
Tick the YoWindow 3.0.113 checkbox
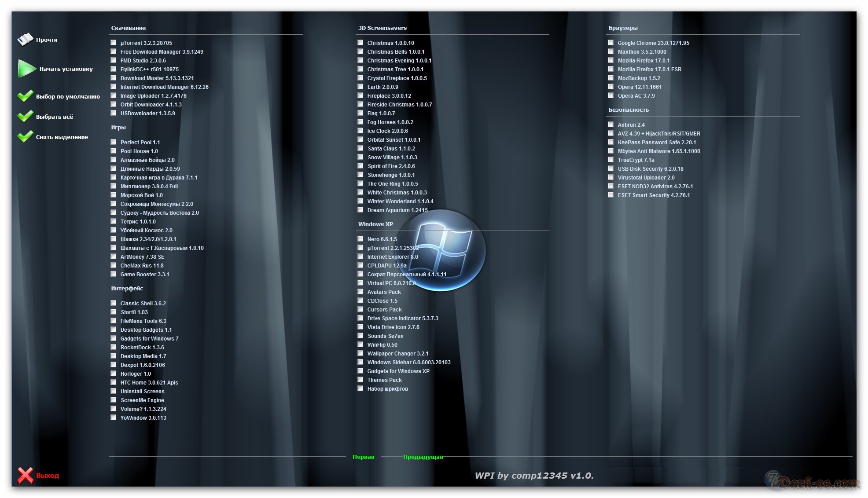[114, 417]
